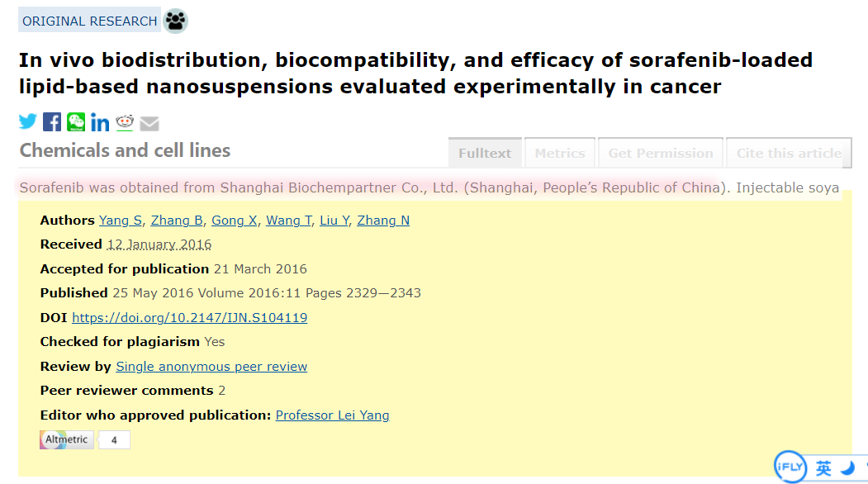
Task: Open author Yang S link
Action: point(120,221)
